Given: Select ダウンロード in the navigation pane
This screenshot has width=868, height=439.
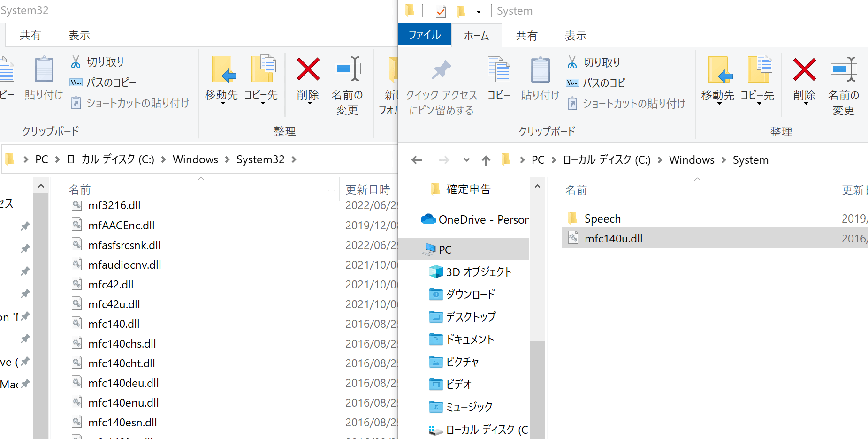Looking at the screenshot, I should [470, 295].
